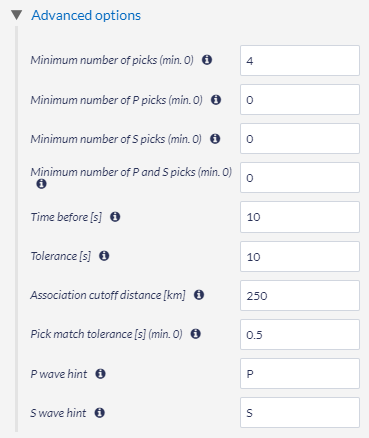
Task: Show info for Minimum number of P picks
Action: tap(216, 100)
